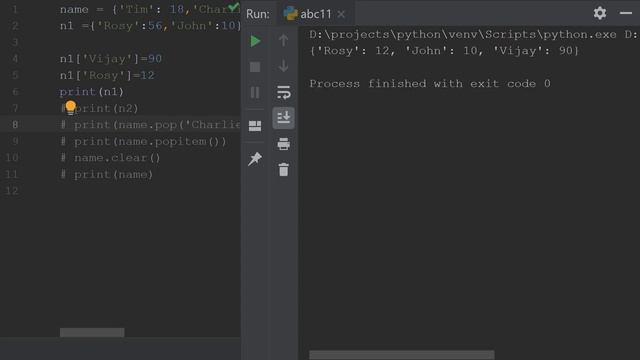Click the comment # print(name.popitem())
Image resolution: width=640 pixels, height=360 pixels.
click(x=143, y=142)
